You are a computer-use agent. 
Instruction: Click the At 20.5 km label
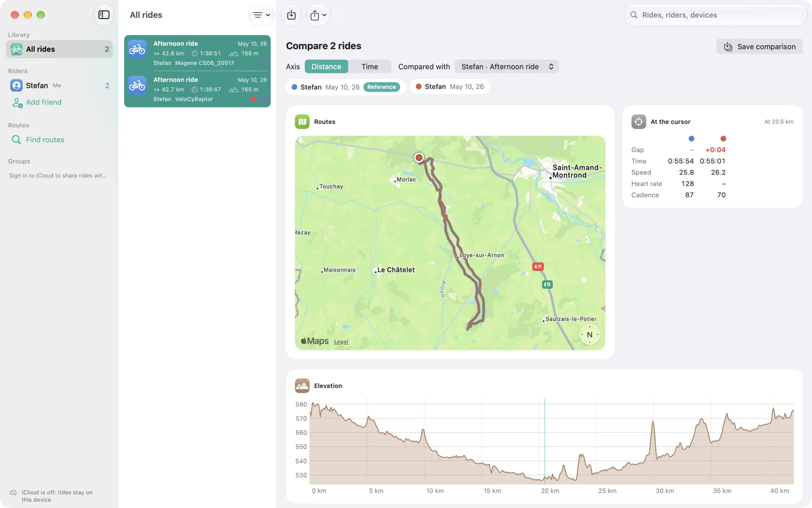[779, 122]
